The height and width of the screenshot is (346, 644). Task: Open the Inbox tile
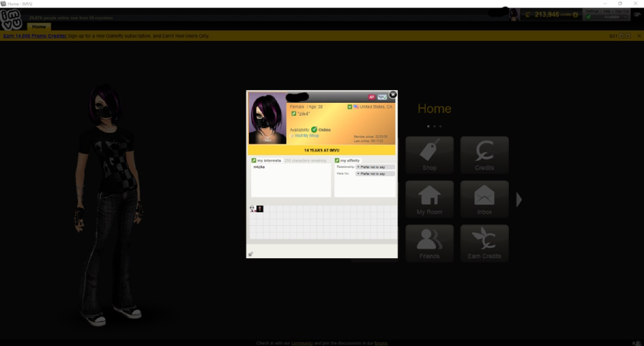pyautogui.click(x=484, y=199)
